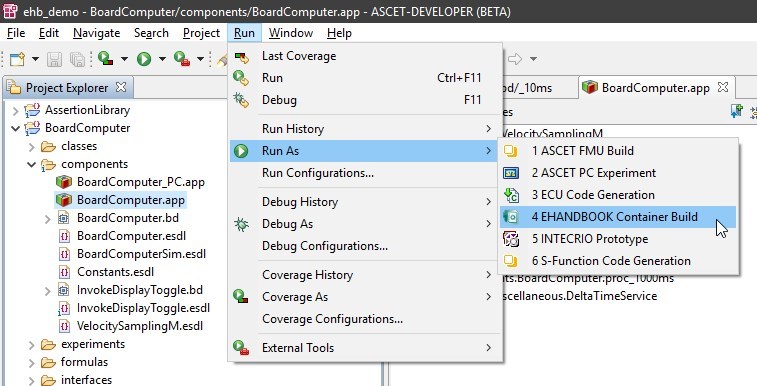Open the Search menu
The width and height of the screenshot is (757, 386).
coord(151,33)
